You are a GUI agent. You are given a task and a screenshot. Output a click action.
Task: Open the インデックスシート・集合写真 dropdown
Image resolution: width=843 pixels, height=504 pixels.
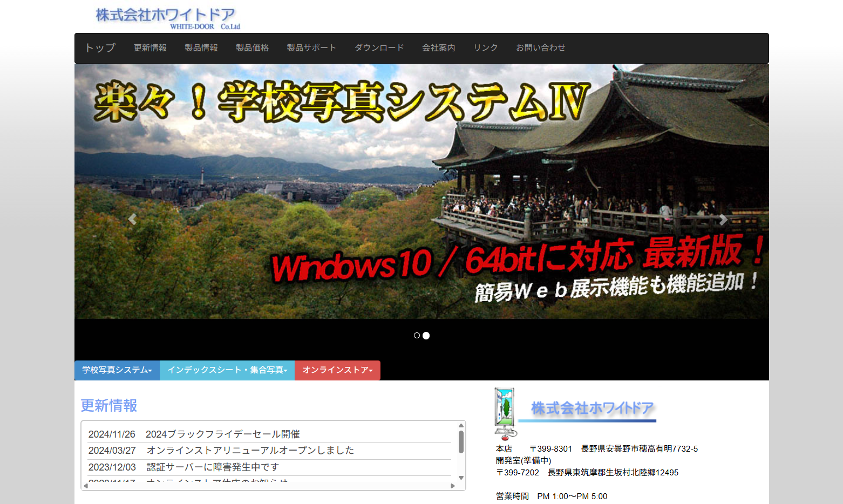[x=227, y=370]
